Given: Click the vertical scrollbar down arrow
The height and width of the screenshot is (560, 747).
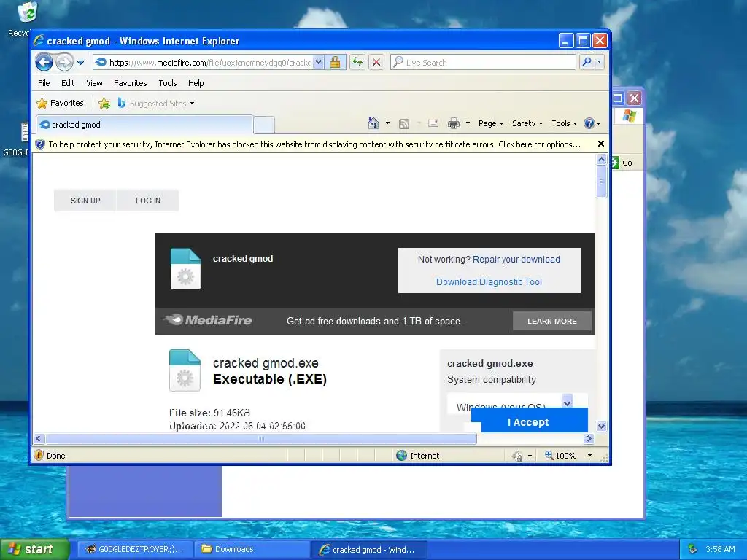Looking at the screenshot, I should pos(601,426).
